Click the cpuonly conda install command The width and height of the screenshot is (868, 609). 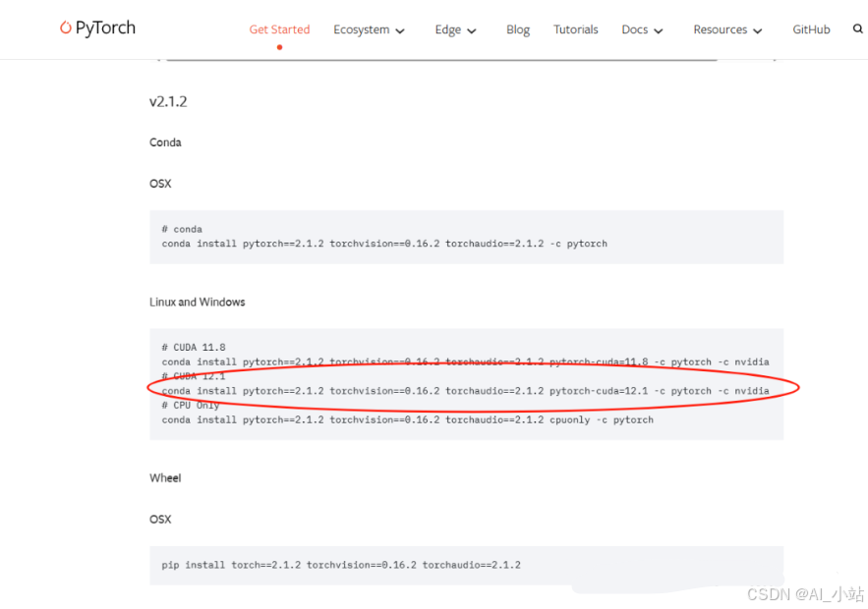click(407, 419)
